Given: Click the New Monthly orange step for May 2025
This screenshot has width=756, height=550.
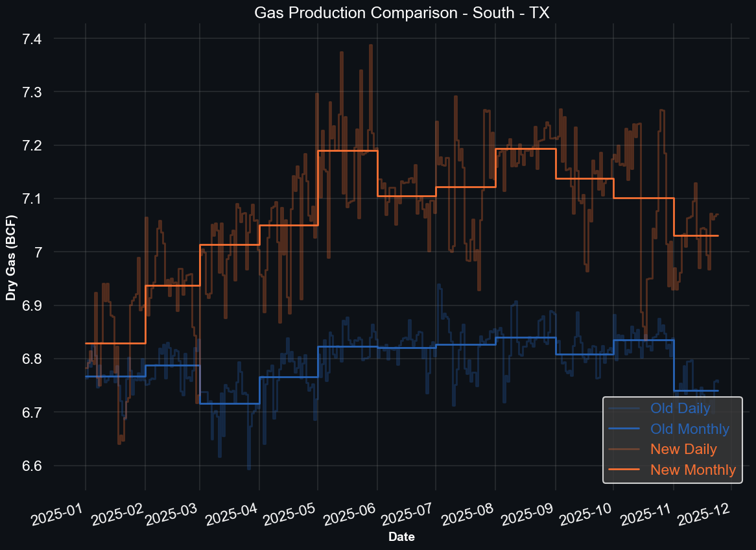Looking at the screenshot, I should pyautogui.click(x=347, y=151).
